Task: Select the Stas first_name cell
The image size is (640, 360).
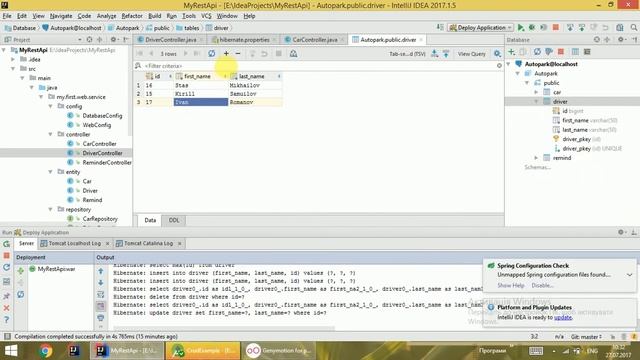Action: pyautogui.click(x=201, y=85)
